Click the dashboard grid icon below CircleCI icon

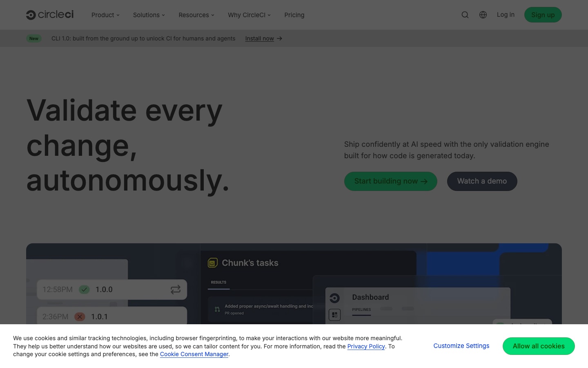tap(334, 315)
